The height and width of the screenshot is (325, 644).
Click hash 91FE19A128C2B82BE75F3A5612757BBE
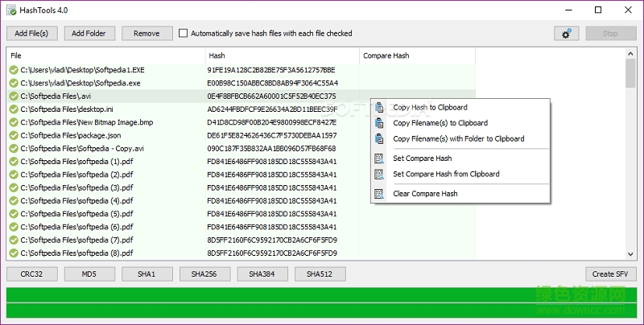coord(271,70)
